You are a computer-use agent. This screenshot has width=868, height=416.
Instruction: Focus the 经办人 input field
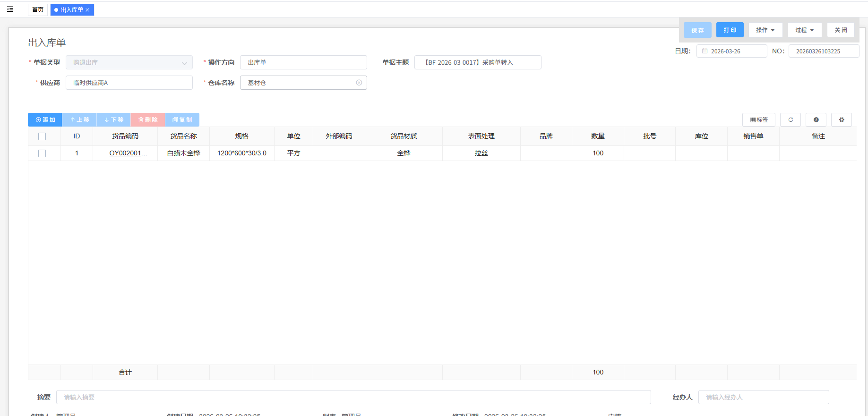pos(763,397)
